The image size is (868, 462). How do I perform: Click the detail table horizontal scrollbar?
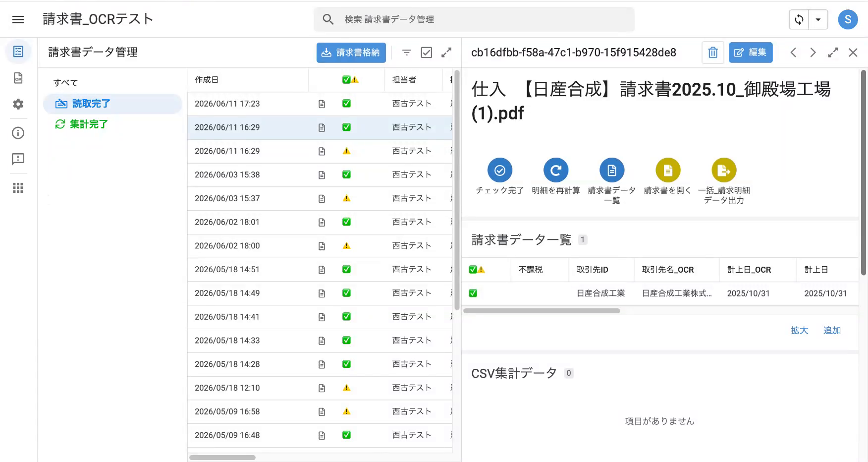(x=542, y=311)
